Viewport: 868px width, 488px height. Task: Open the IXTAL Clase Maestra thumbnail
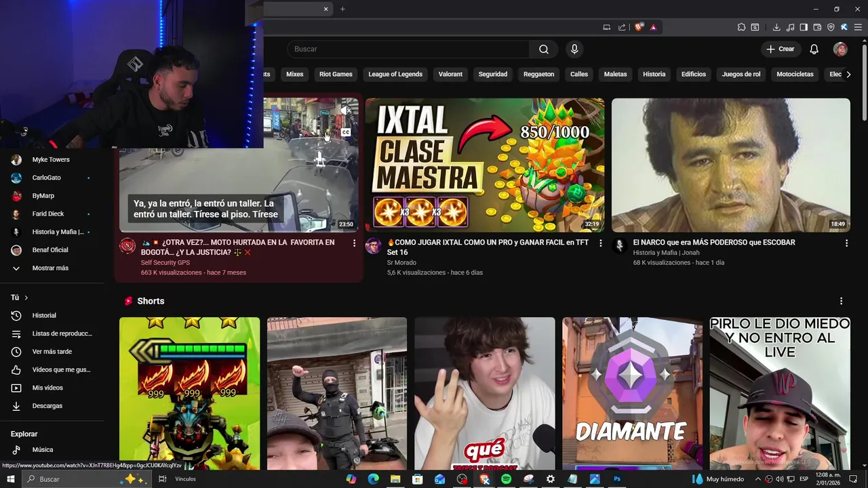click(x=485, y=165)
